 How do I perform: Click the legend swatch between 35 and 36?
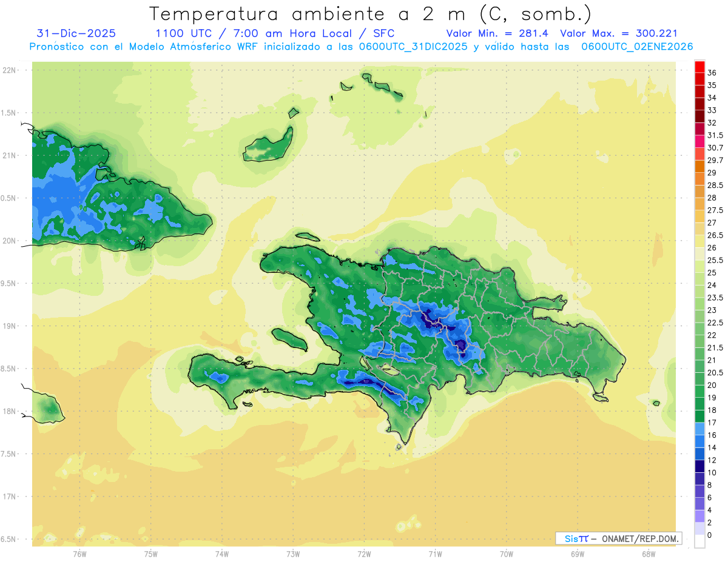699,79
